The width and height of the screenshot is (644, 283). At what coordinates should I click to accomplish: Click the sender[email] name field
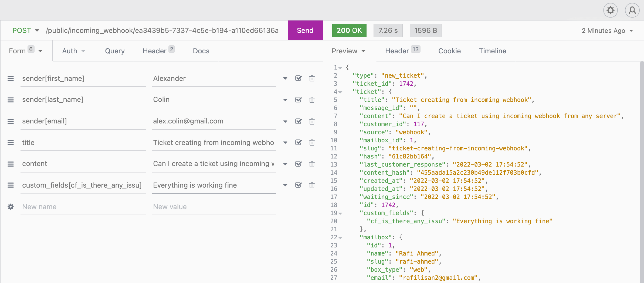[83, 121]
